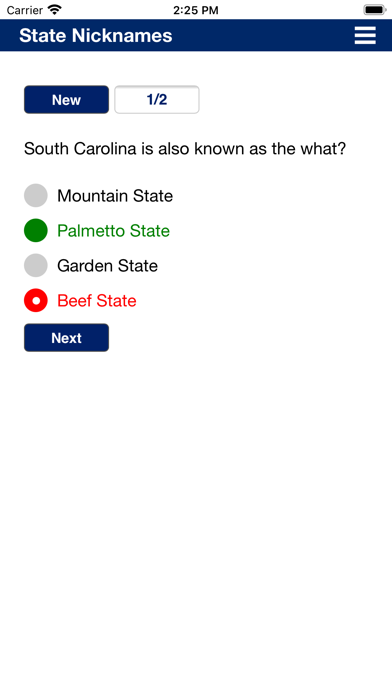Tap the Carrier label in status bar
The width and height of the screenshot is (392, 696).
point(25,10)
